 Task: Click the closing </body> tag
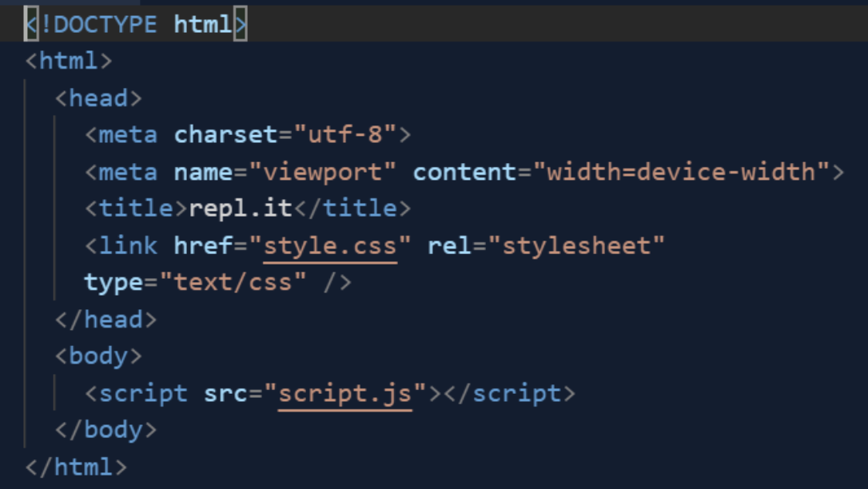click(x=106, y=430)
